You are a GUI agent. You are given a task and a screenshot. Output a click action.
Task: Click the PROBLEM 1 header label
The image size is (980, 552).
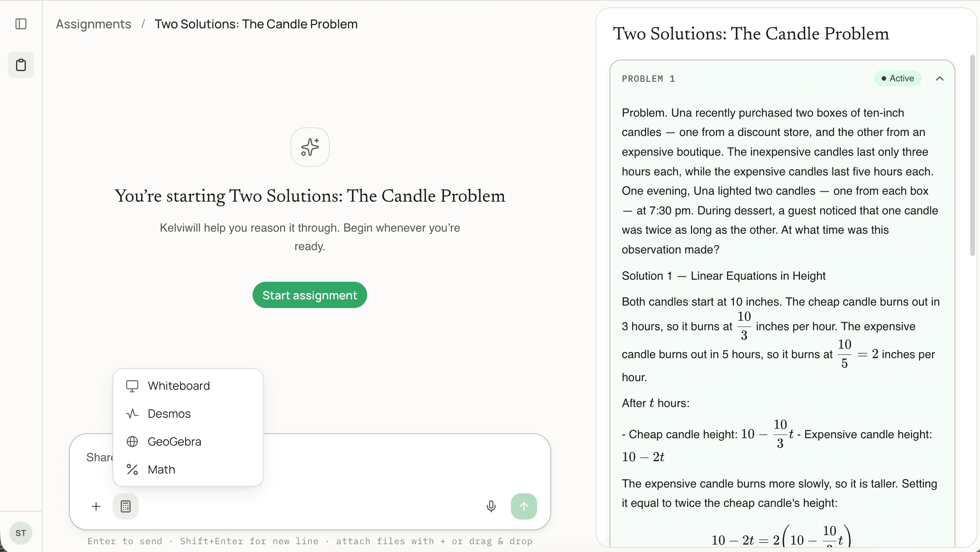[648, 78]
